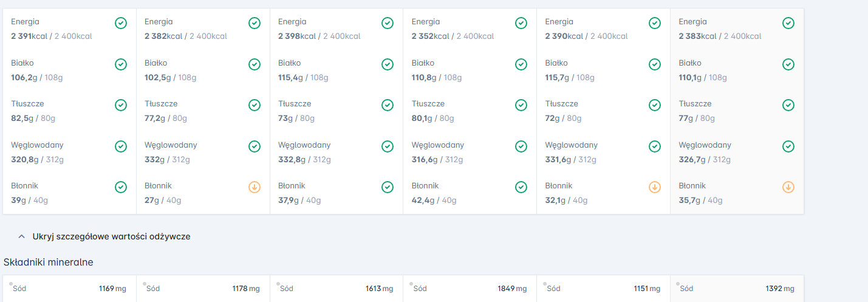Select the Sód 1169 mg cell

(x=70, y=289)
